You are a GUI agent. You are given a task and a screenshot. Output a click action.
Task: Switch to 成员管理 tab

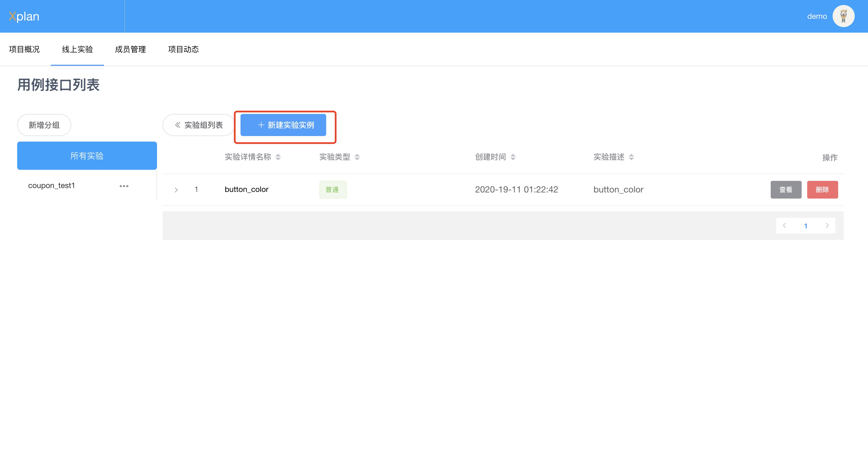(130, 49)
